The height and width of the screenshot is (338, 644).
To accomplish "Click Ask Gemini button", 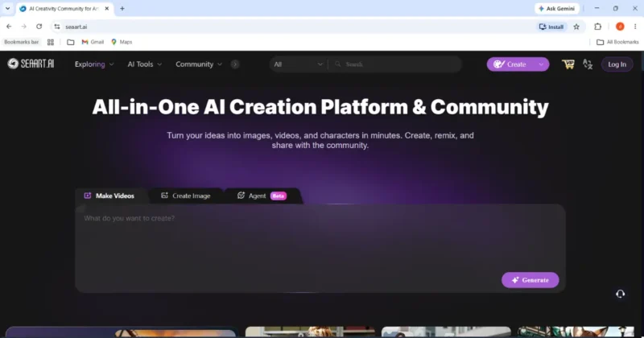I will point(557,8).
